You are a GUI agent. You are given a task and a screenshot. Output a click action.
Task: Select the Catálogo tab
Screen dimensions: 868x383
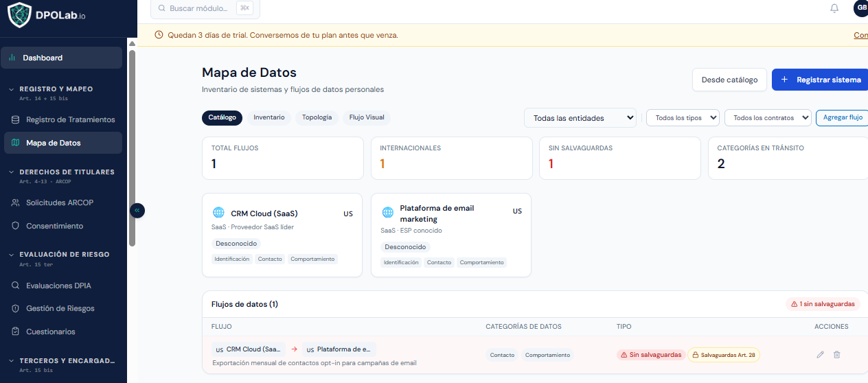(222, 117)
